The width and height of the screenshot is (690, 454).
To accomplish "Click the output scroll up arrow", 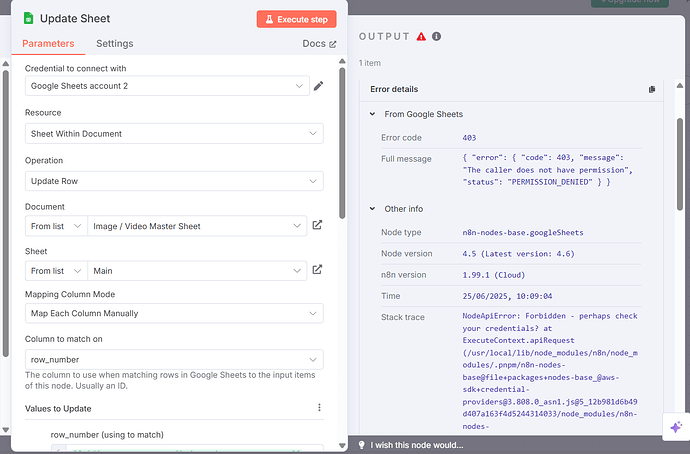I will 680,85.
